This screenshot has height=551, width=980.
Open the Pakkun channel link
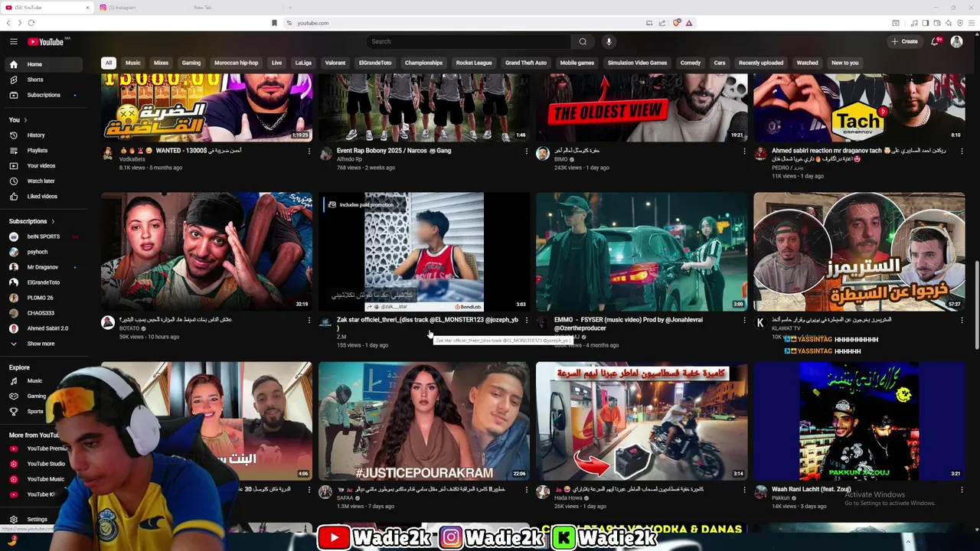pos(780,497)
